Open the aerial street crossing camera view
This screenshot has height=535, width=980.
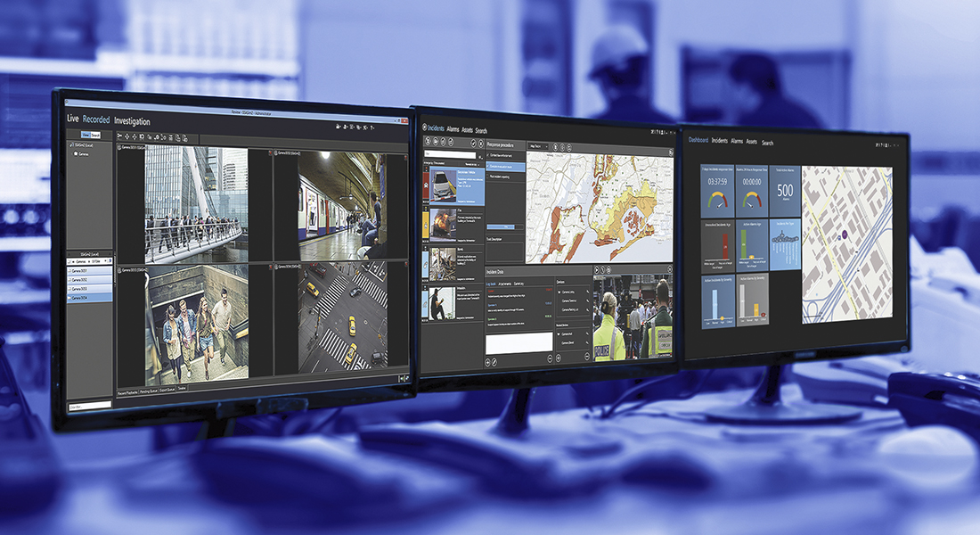coord(342,317)
